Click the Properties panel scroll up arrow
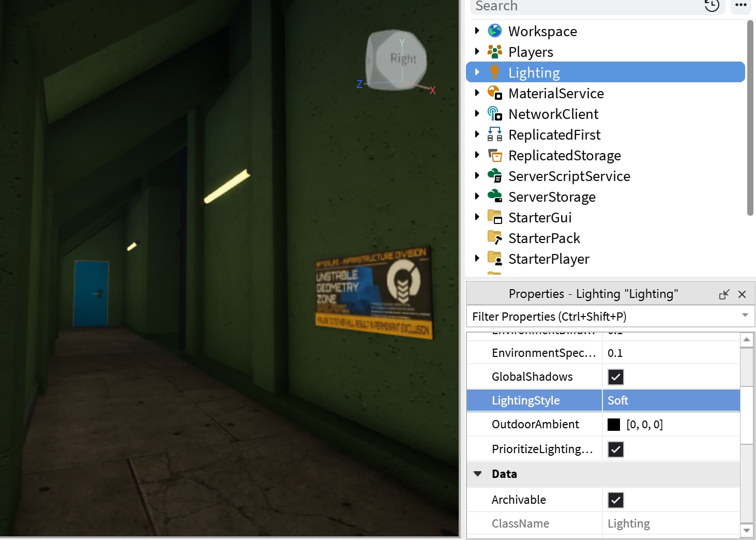Viewport: 756px width, 540px height. (747, 340)
